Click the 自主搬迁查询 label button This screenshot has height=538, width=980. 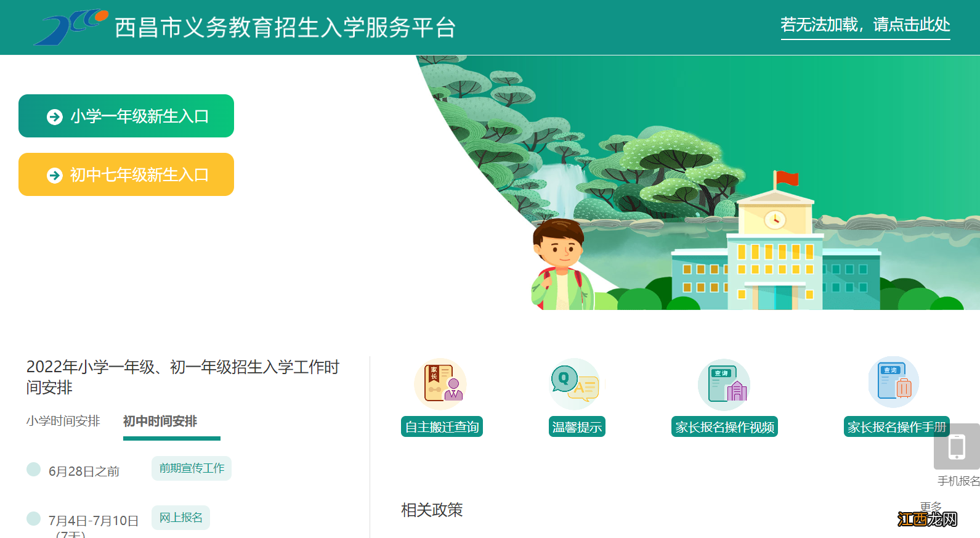click(x=442, y=426)
